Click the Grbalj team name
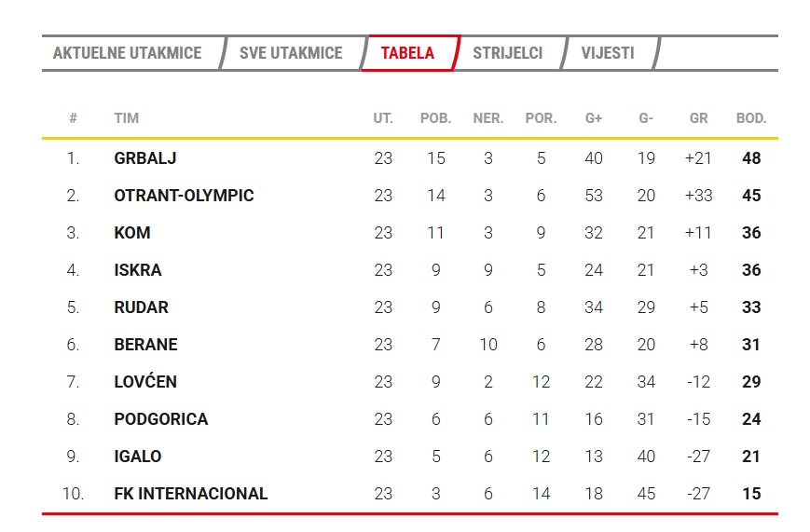This screenshot has width=810, height=532. 145,158
